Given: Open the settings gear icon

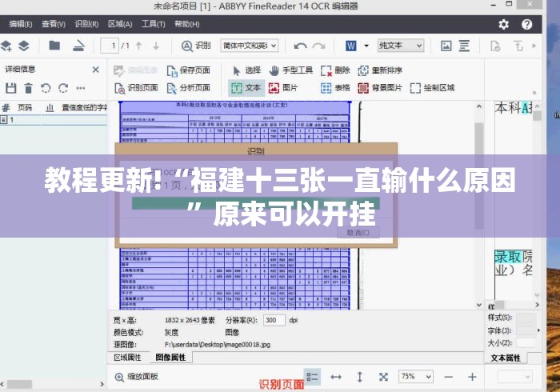Looking at the screenshot, I should point(503,24).
